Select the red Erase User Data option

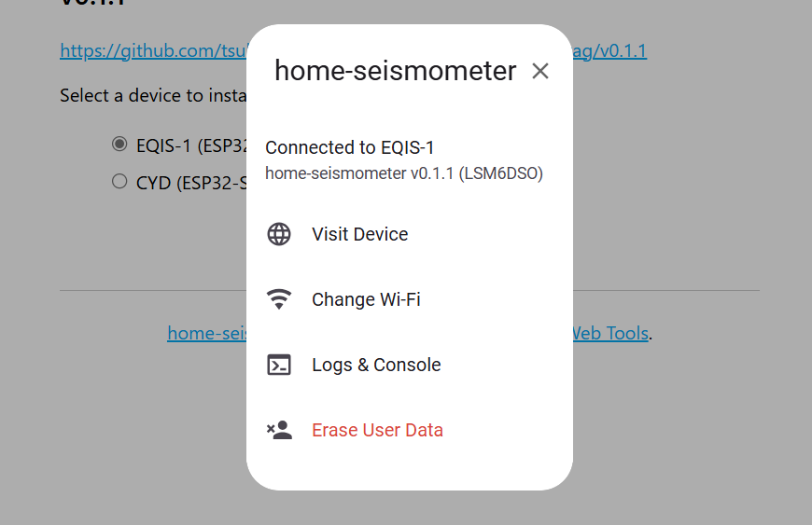pyautogui.click(x=377, y=430)
